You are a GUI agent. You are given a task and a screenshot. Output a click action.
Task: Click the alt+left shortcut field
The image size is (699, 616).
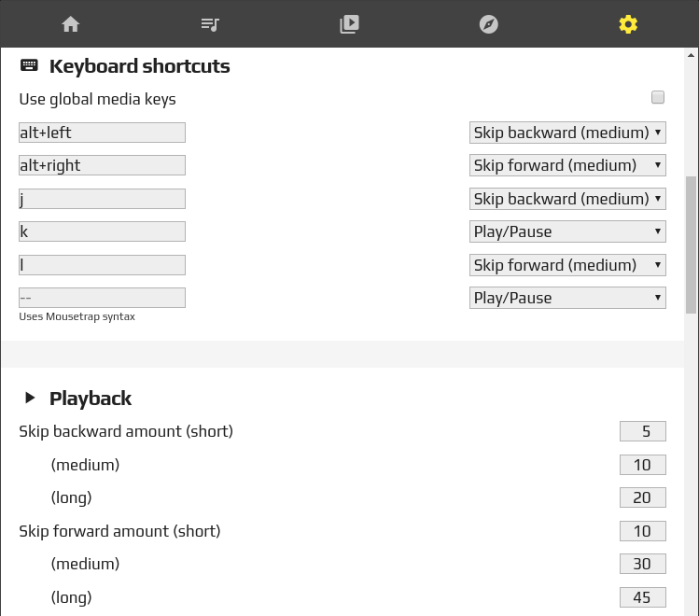coord(102,133)
